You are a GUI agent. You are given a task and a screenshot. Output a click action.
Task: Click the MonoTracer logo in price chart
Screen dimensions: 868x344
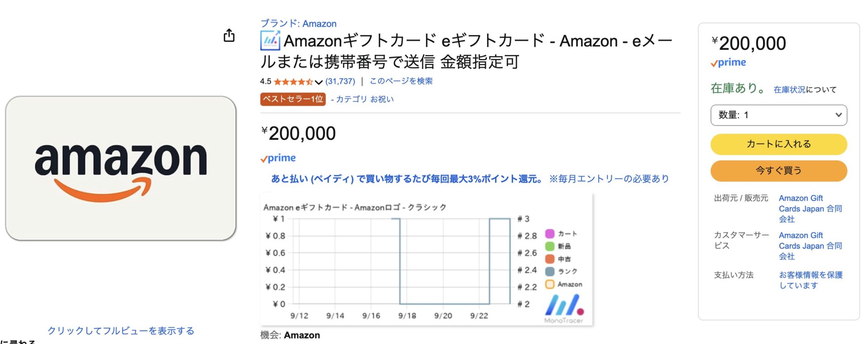point(564,308)
